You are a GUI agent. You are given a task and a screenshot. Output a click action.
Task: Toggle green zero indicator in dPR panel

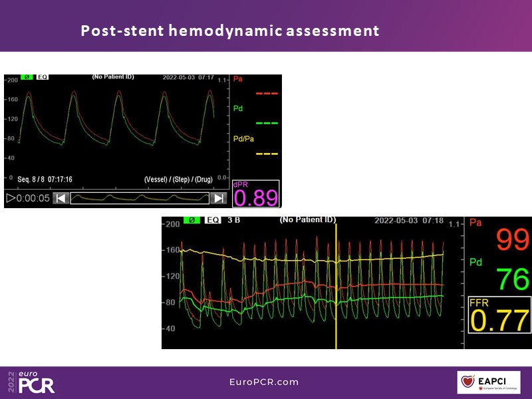(27, 77)
